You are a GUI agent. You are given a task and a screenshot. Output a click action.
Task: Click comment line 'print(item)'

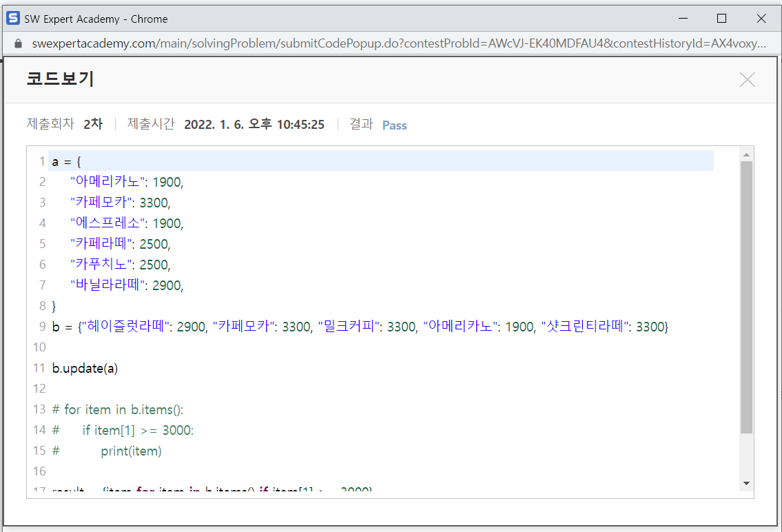tap(131, 451)
